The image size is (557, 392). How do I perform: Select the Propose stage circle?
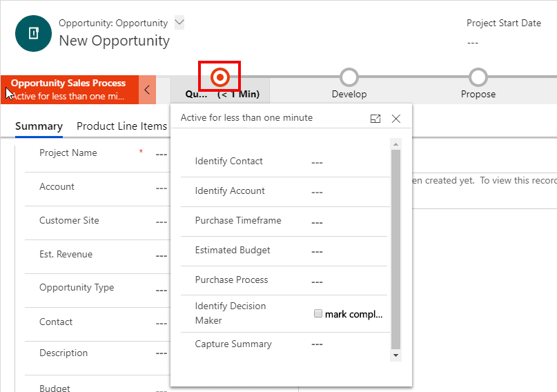[478, 77]
